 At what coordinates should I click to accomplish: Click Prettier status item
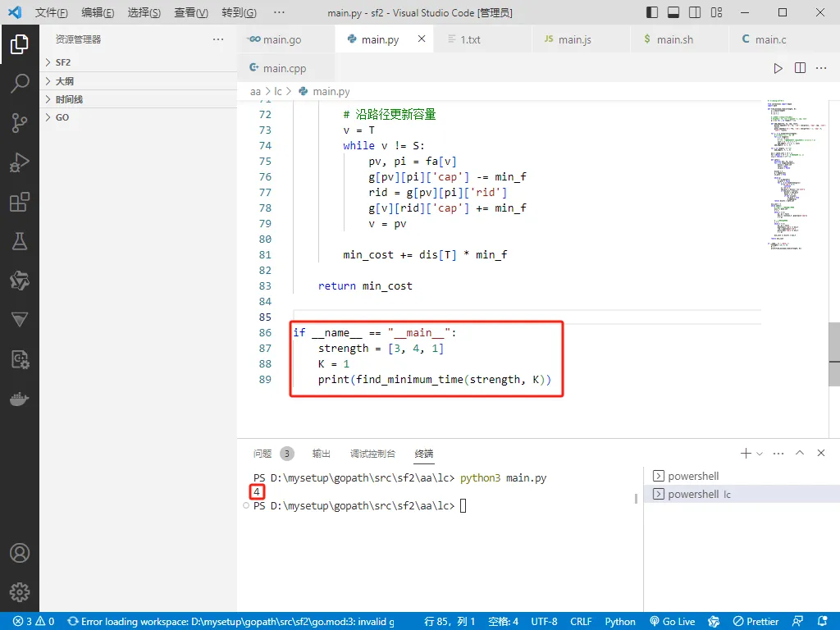pyautogui.click(x=756, y=622)
